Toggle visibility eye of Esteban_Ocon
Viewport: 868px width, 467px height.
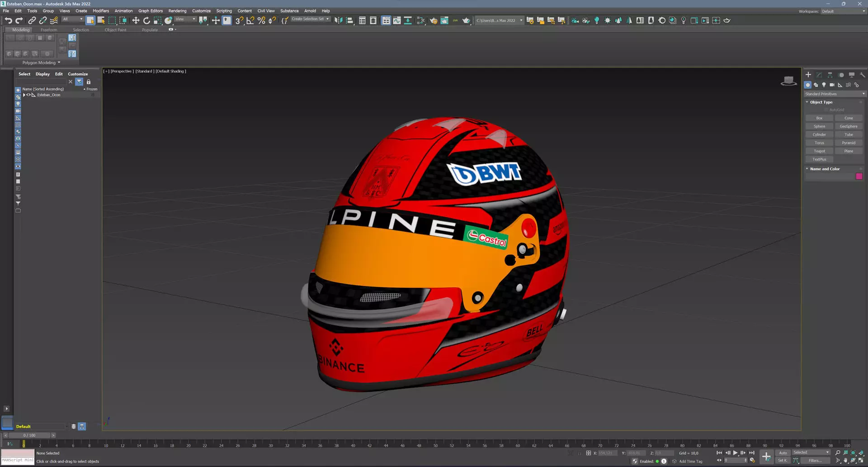28,95
